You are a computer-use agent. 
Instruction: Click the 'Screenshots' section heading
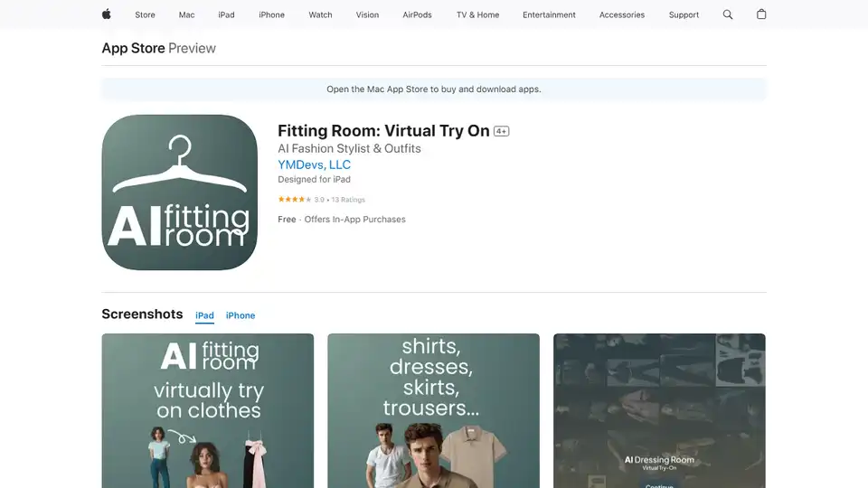click(142, 314)
